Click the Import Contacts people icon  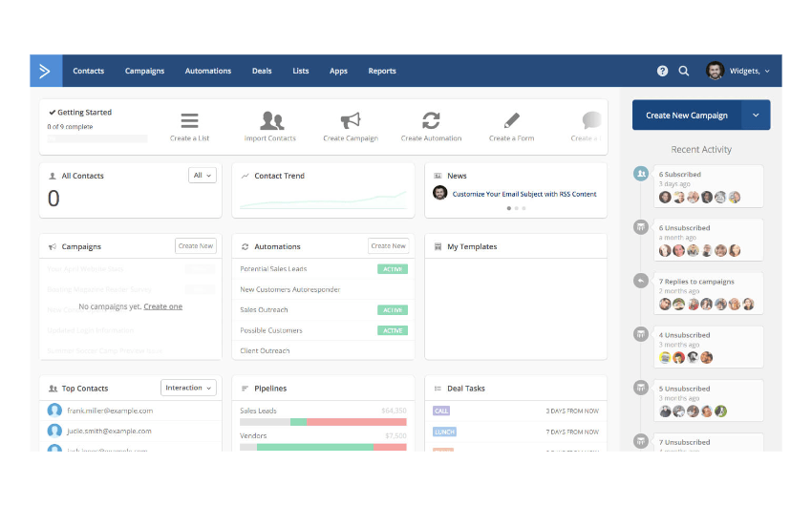tap(272, 120)
